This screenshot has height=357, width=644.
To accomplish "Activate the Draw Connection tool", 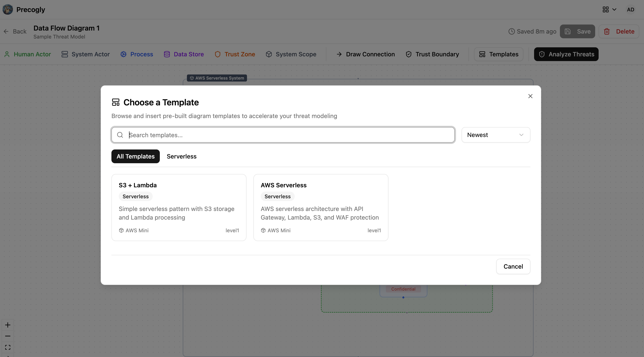I will pos(365,54).
